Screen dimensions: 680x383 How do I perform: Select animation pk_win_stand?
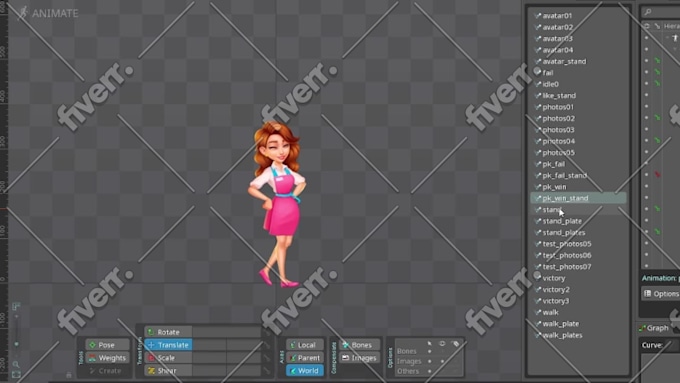(578, 198)
